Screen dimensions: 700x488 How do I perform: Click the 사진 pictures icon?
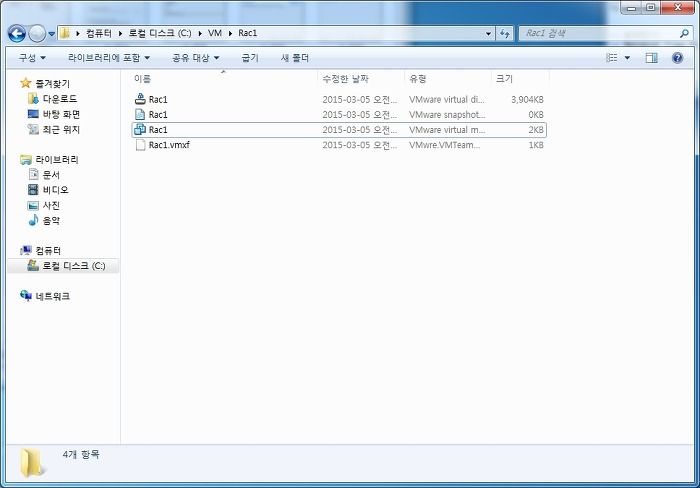[x=33, y=205]
